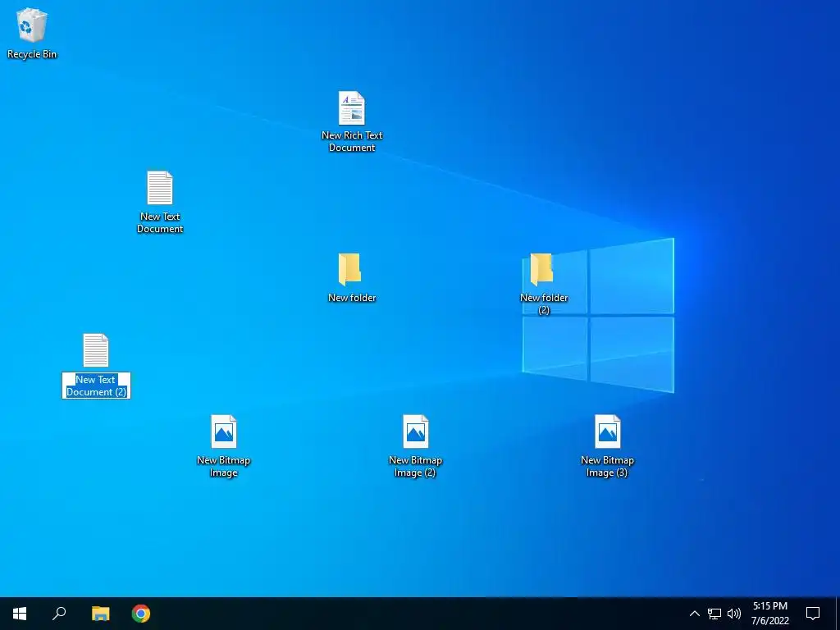Click the 'New Rich Text Document' label
Screen dimensions: 840x630
tap(352, 141)
